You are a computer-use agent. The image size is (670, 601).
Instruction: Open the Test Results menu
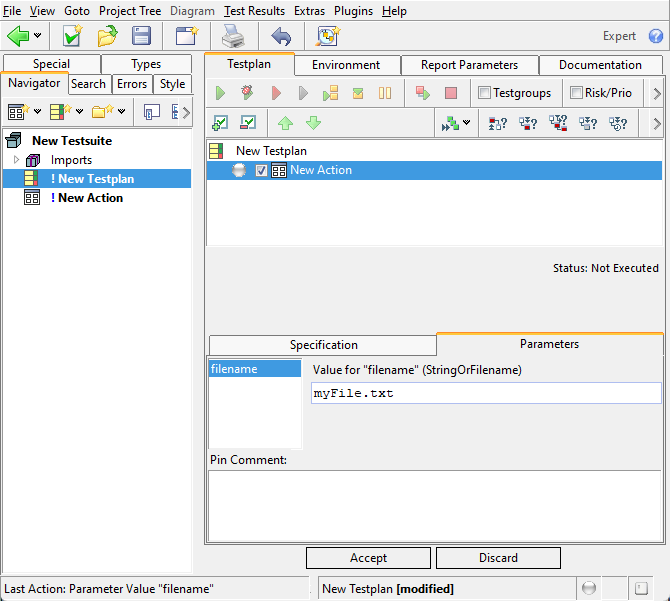click(254, 11)
